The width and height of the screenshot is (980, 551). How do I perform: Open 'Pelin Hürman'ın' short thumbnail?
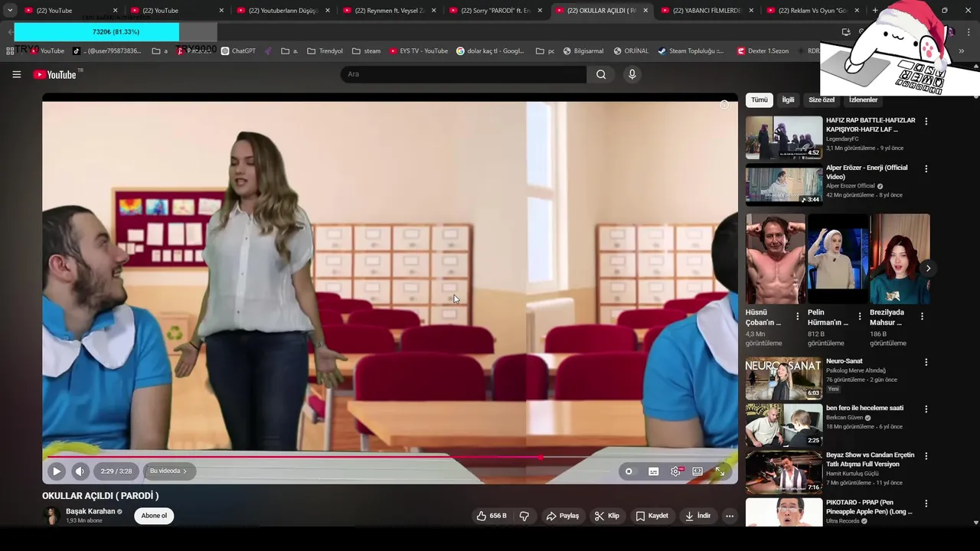point(838,259)
